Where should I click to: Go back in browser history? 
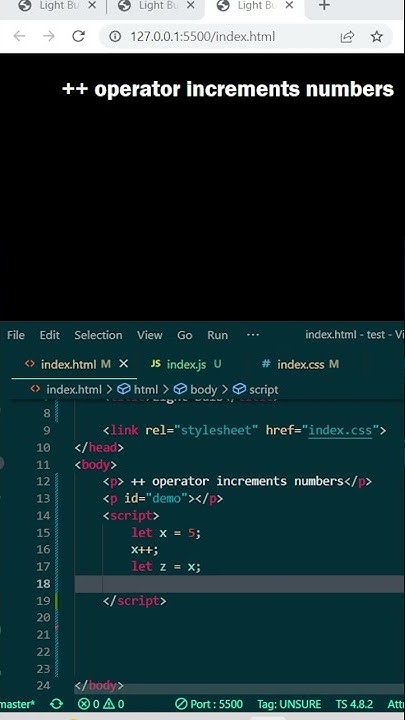pos(19,36)
